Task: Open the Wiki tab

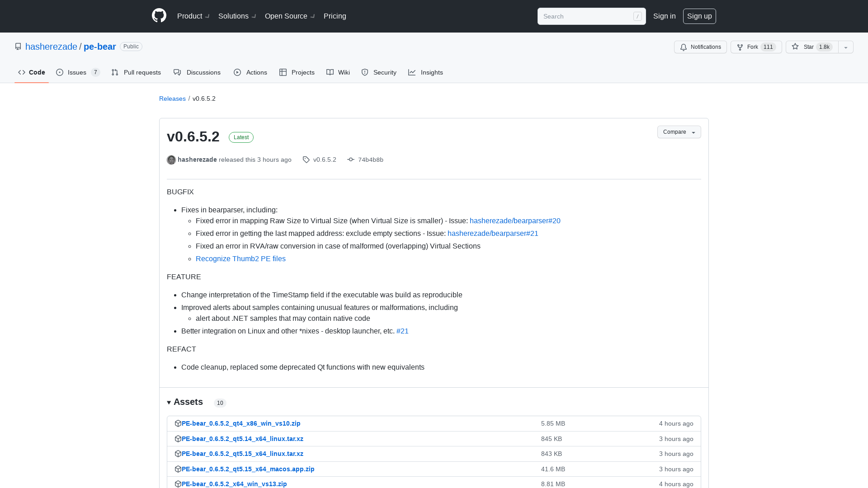Action: coord(338,72)
